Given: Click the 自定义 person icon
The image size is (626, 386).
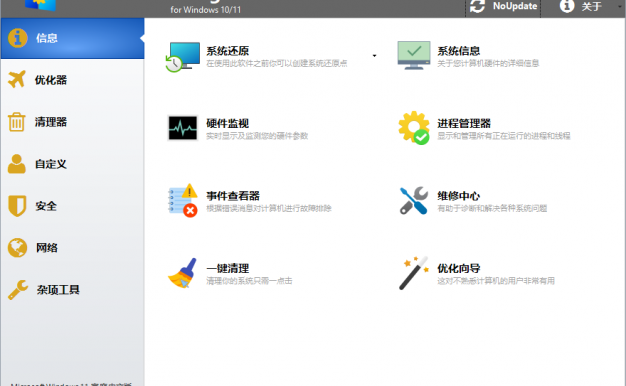Looking at the screenshot, I should [17, 164].
